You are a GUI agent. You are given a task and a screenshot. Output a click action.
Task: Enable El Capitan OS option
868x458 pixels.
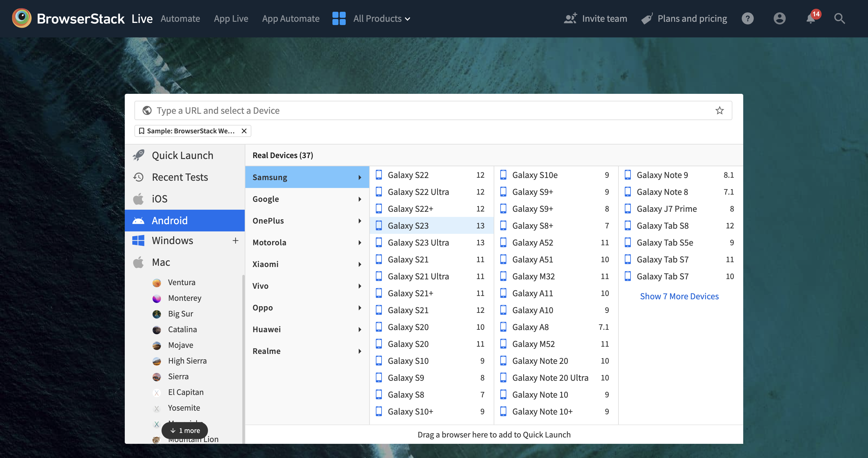pyautogui.click(x=185, y=392)
